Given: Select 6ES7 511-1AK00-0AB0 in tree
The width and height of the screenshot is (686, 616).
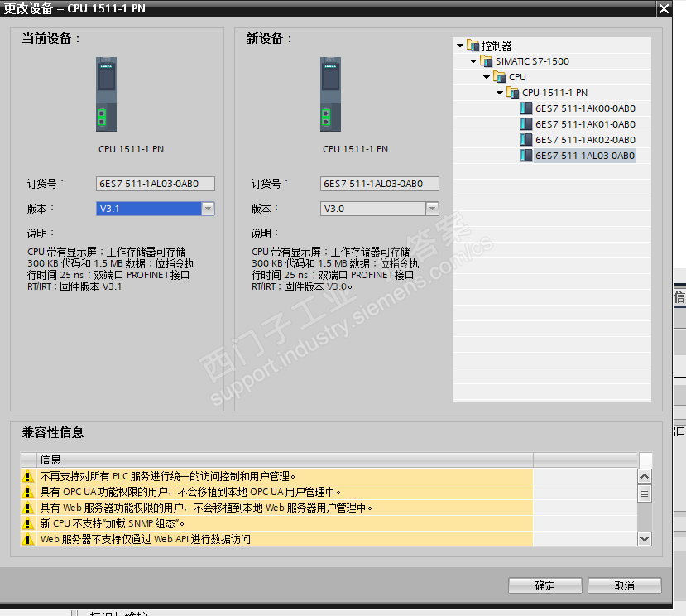Looking at the screenshot, I should pyautogui.click(x=585, y=108).
